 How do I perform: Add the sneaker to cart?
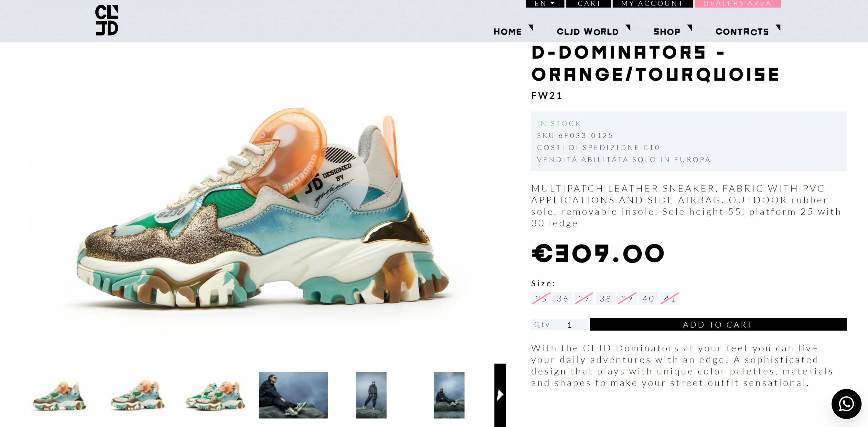[x=718, y=324]
